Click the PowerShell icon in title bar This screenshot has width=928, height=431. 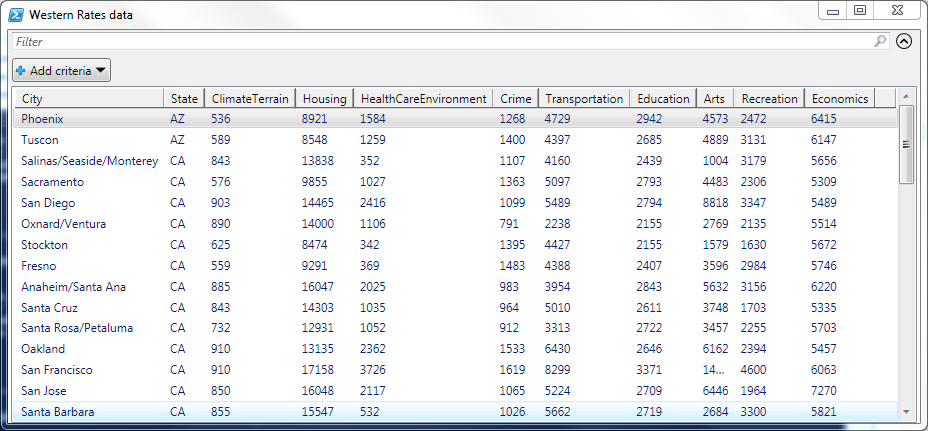click(15, 15)
